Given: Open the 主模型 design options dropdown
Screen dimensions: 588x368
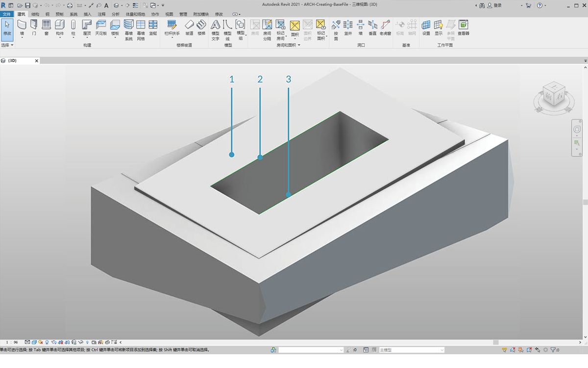Looking at the screenshot, I should [412, 350].
